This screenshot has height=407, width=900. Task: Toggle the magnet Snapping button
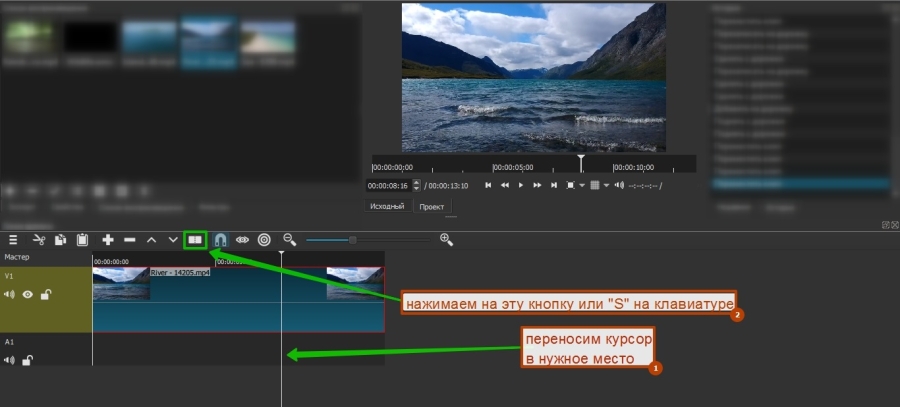[x=220, y=240]
